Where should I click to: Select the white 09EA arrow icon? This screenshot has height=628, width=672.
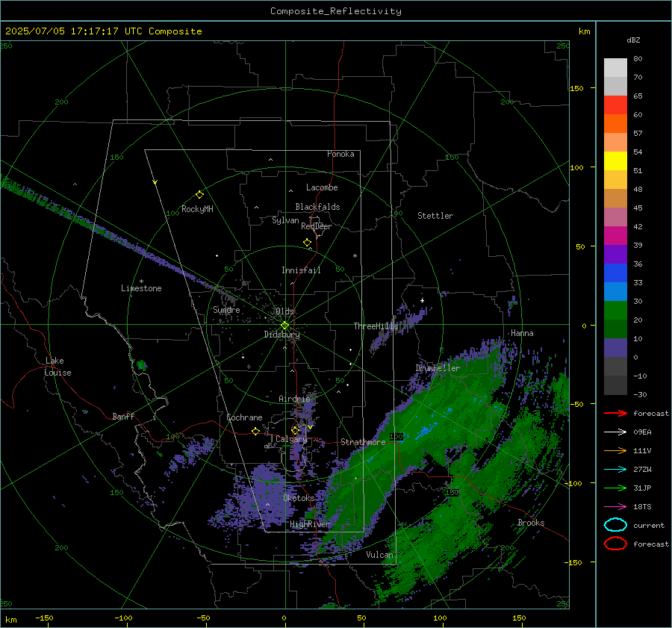click(615, 432)
